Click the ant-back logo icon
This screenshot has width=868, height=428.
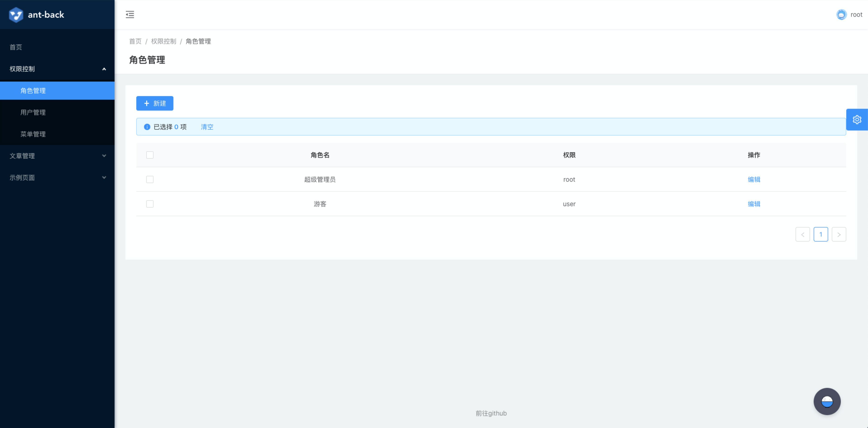[15, 15]
